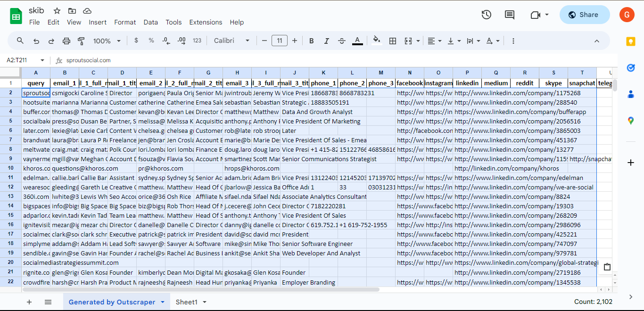Star the skib document
644x311 pixels.
tap(57, 11)
